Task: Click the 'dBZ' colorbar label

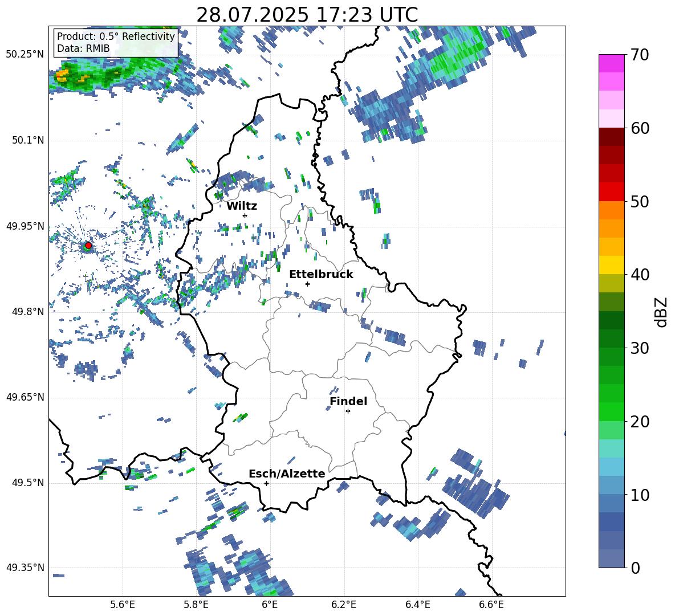Action: pyautogui.click(x=661, y=312)
